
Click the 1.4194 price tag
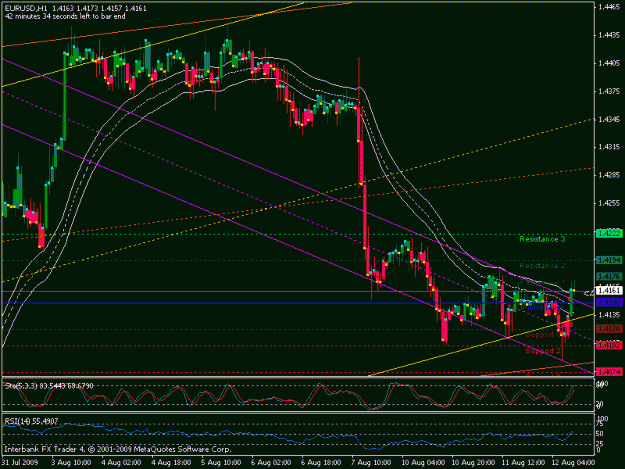(x=609, y=260)
